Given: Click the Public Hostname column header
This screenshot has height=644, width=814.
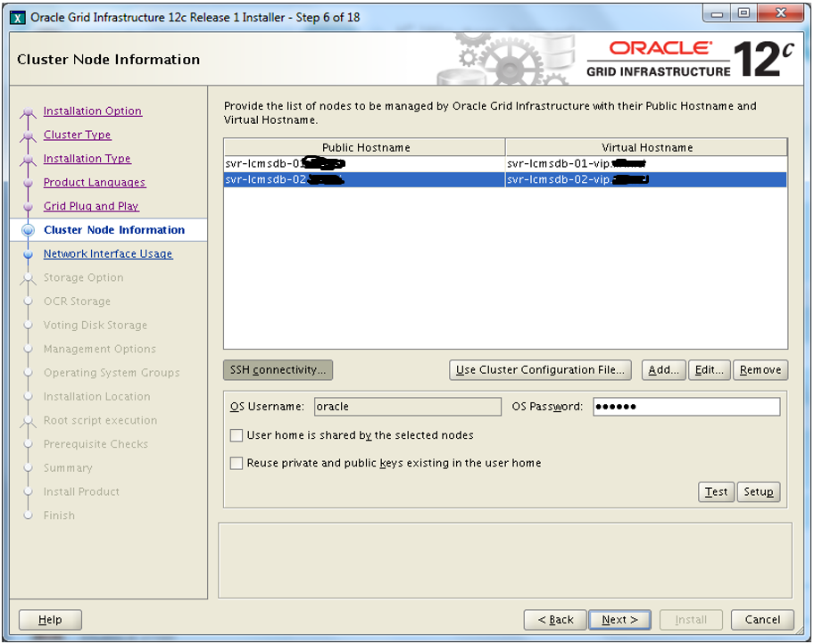Looking at the screenshot, I should [365, 147].
